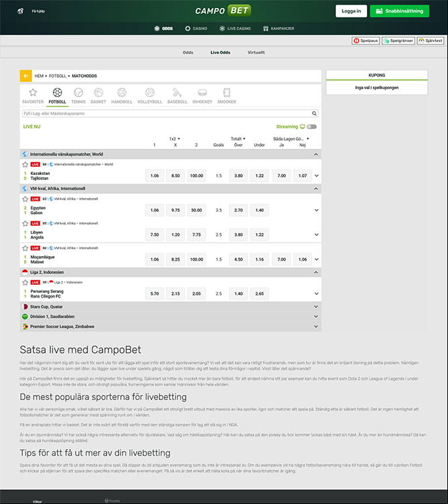
Task: Open the 1x2 market dropdown
Action: [x=175, y=139]
